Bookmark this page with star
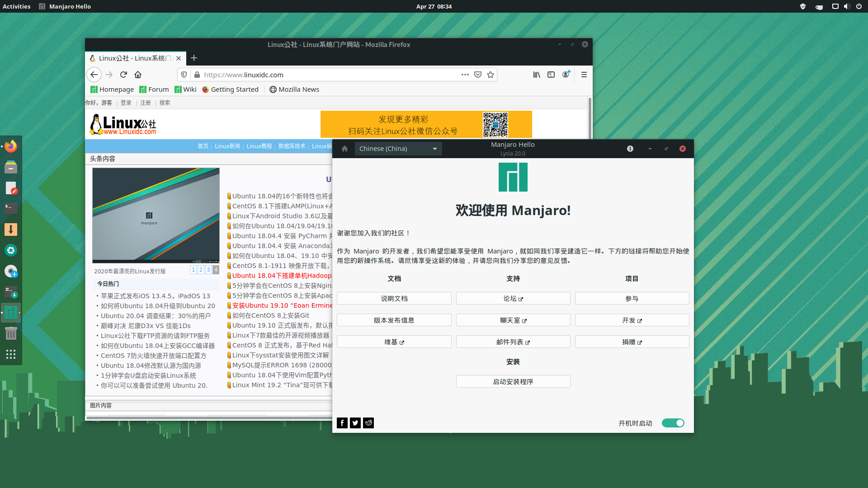Screen dimensions: 868x488 491,75
